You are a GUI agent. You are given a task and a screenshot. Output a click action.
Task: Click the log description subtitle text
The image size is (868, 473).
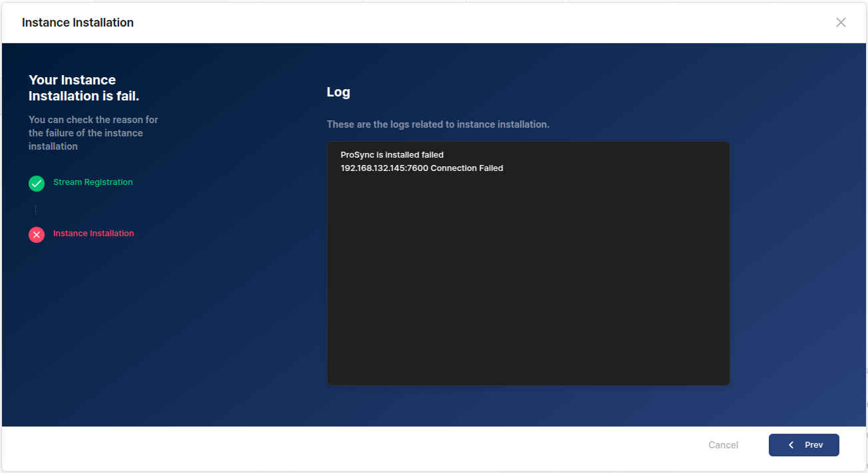(437, 124)
